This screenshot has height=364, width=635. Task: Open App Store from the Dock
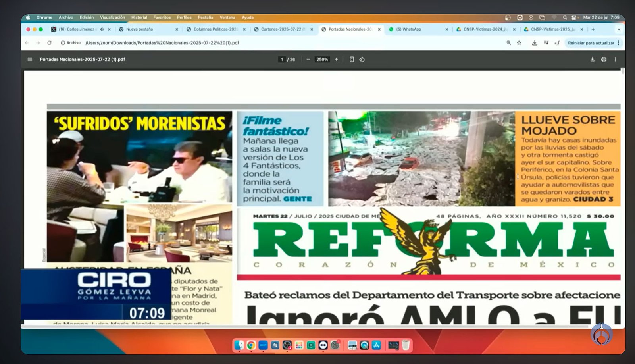coord(377,345)
